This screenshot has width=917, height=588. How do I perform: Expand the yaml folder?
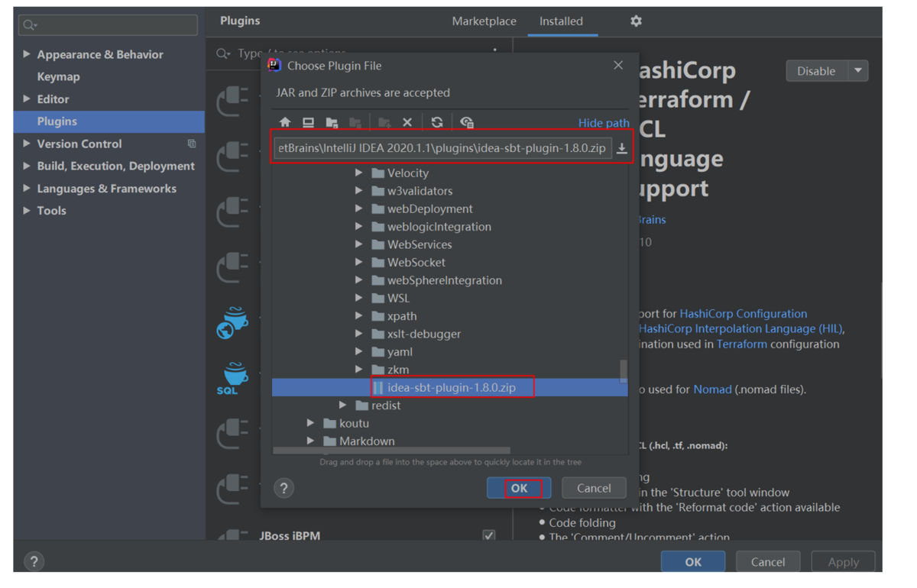[358, 352]
